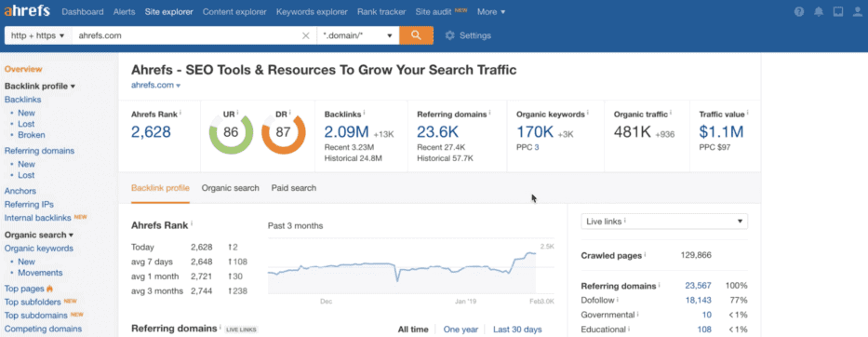Expand the Live links dropdown
This screenshot has height=337, width=868.
coord(664,222)
